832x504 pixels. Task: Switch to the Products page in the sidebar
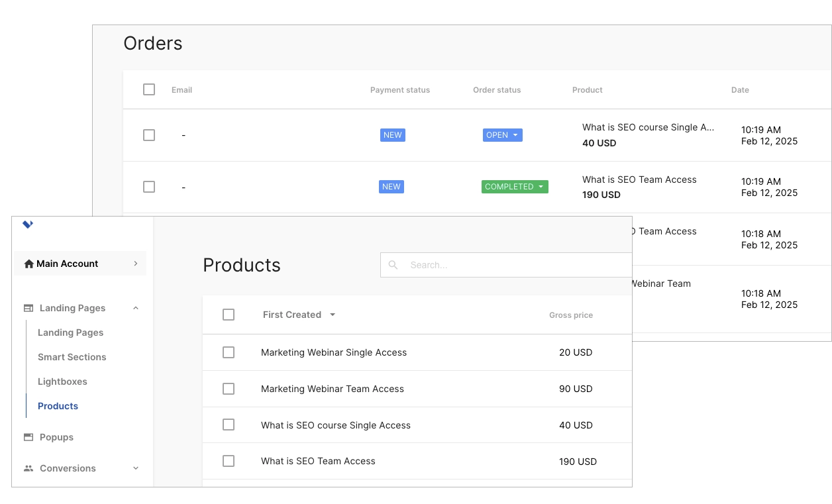(58, 406)
